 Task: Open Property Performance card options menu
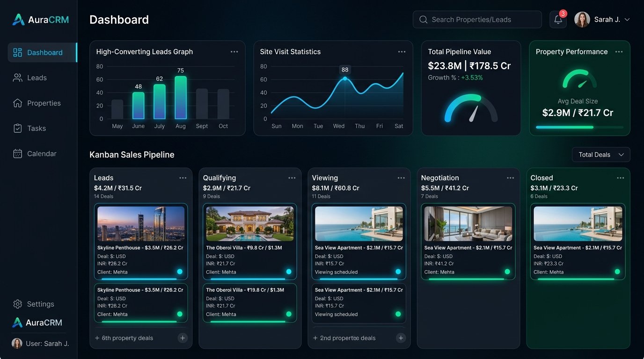click(x=619, y=52)
